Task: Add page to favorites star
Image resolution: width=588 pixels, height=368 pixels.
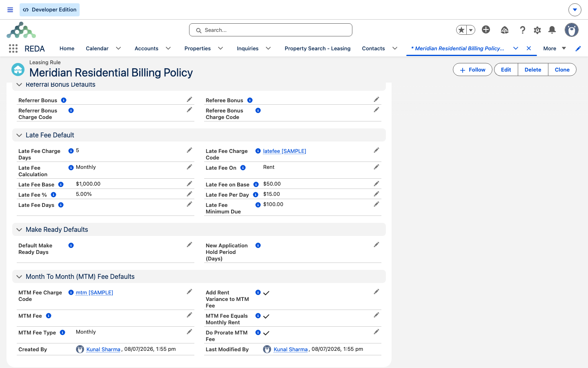Action: 461,30
